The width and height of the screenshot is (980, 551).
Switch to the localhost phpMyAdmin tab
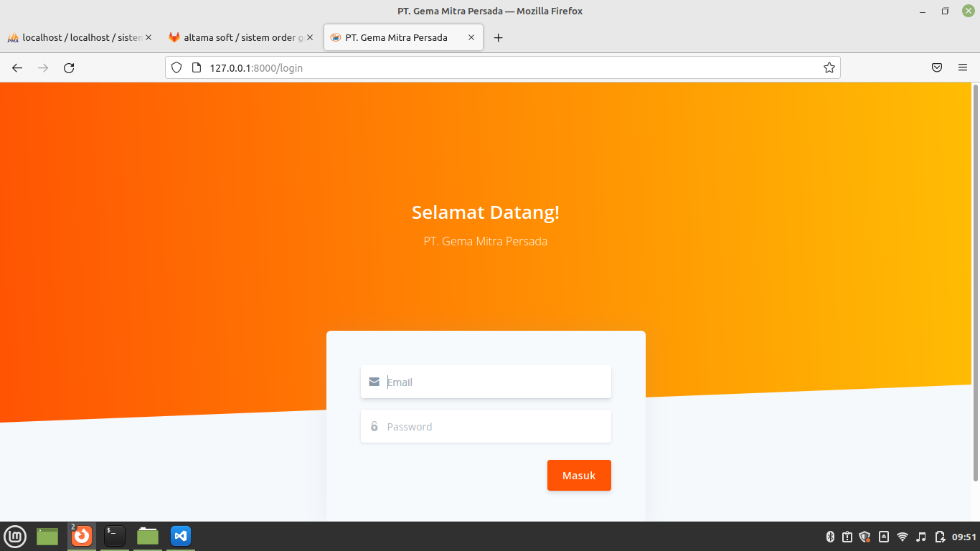[x=80, y=37]
